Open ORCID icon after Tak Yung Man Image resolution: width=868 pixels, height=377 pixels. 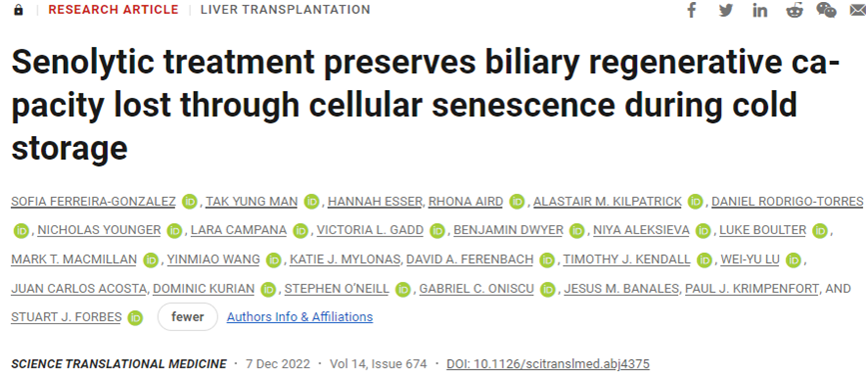click(313, 202)
